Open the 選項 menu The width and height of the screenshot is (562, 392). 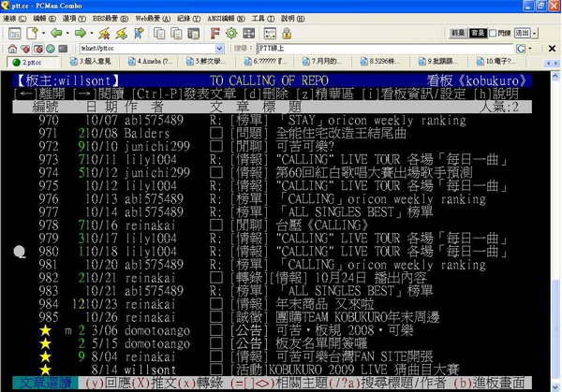coord(74,19)
